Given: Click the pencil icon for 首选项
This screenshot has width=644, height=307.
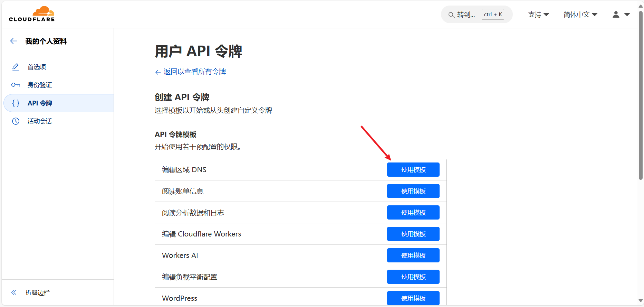Looking at the screenshot, I should 16,67.
